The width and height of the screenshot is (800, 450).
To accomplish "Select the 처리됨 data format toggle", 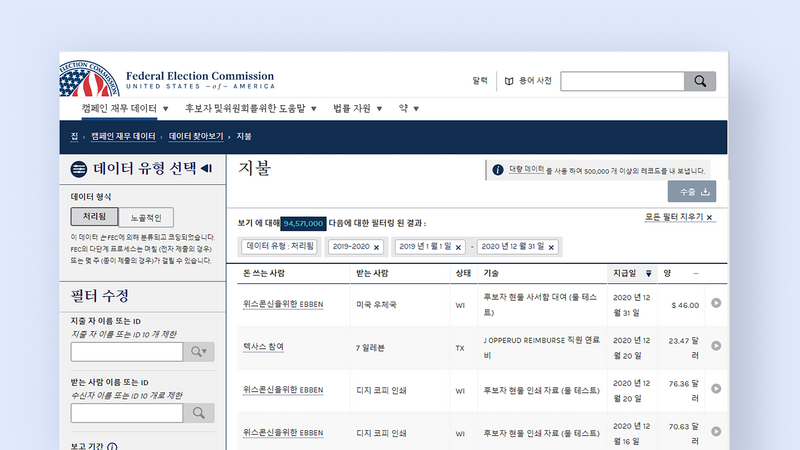I will pyautogui.click(x=95, y=217).
